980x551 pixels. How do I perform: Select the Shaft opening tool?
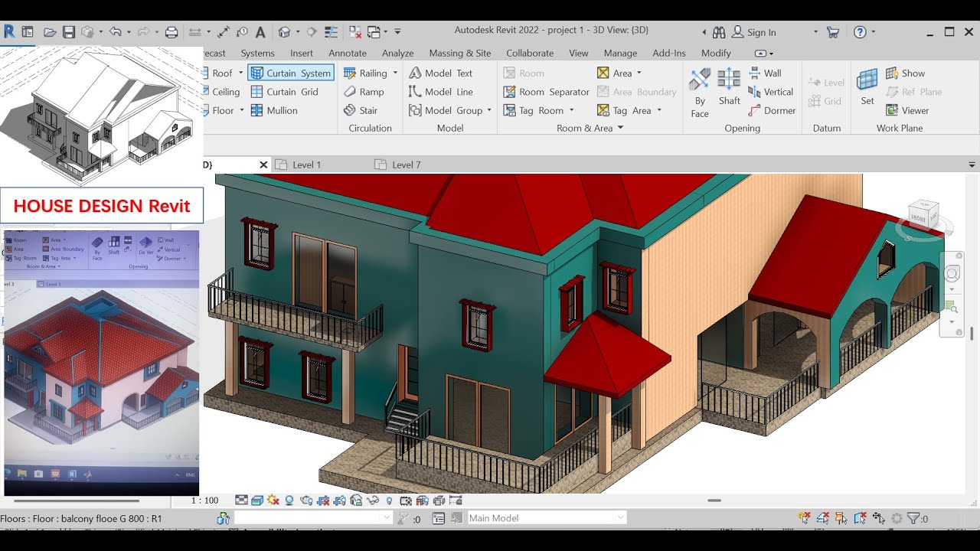729,86
